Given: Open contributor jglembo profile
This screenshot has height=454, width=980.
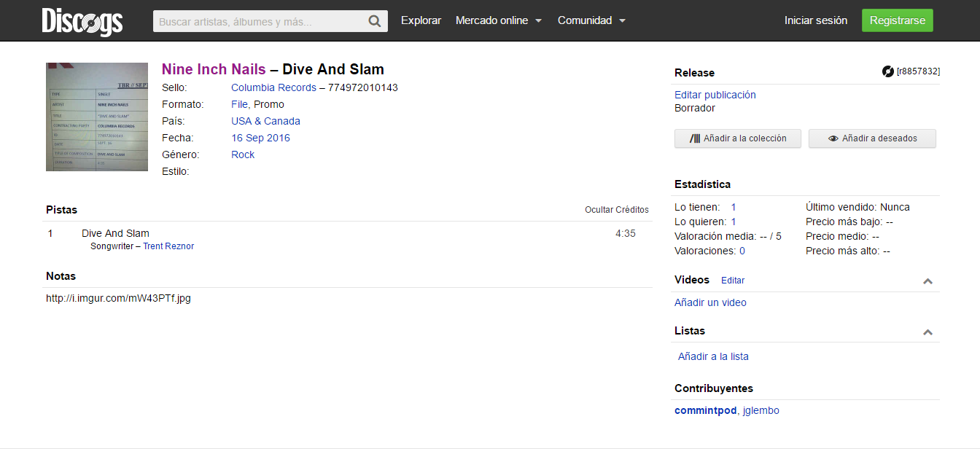Looking at the screenshot, I should tap(761, 410).
